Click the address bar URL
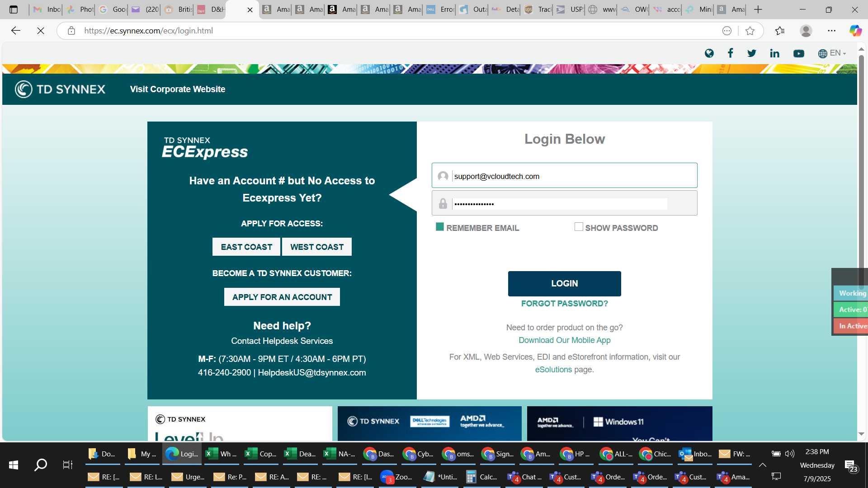868x488 pixels. coord(148,31)
